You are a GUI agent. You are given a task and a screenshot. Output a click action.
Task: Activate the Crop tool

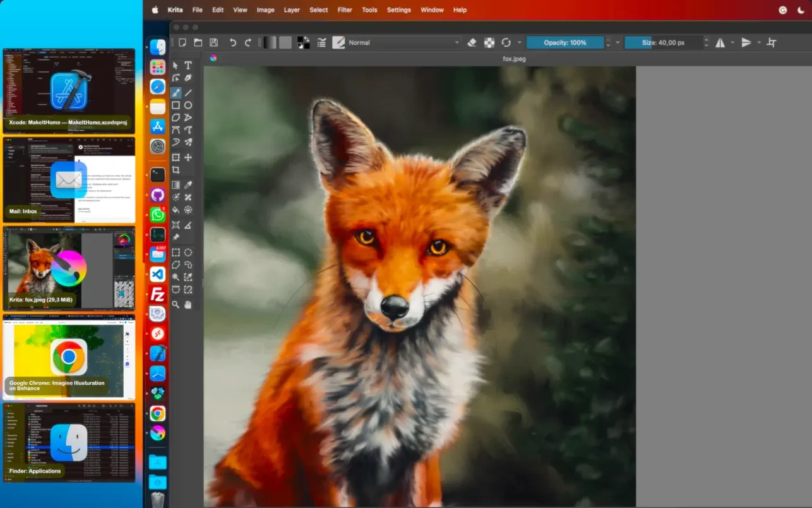[176, 170]
